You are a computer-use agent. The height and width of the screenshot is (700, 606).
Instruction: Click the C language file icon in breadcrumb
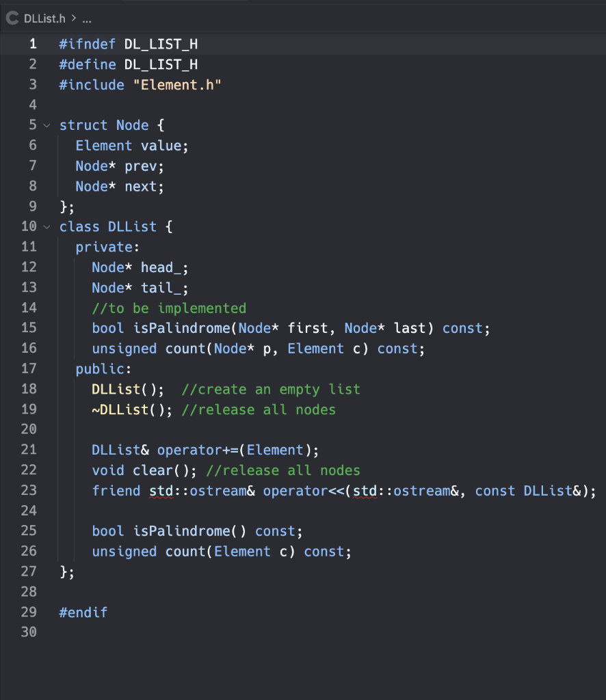click(x=11, y=18)
